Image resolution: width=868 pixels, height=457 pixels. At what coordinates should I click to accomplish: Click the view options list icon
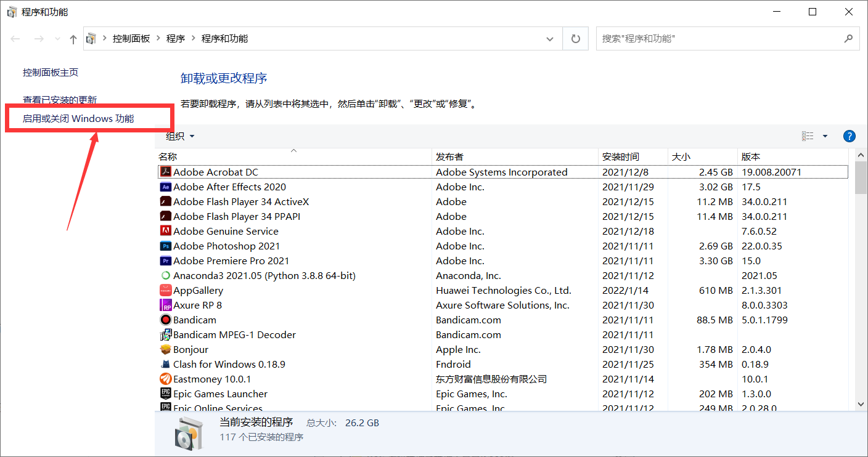[x=808, y=136]
